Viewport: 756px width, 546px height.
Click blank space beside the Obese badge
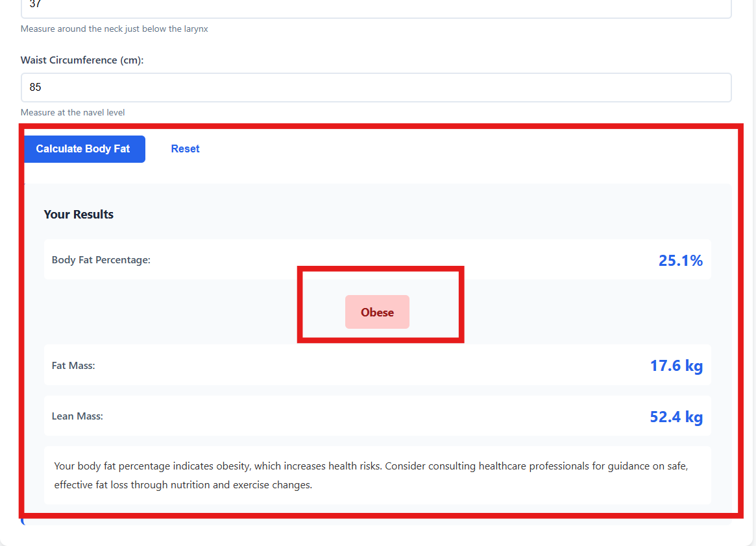(552, 313)
